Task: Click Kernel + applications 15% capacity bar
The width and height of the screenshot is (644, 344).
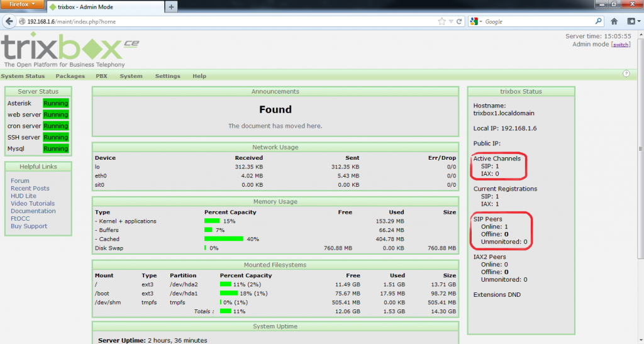Action: click(x=212, y=221)
